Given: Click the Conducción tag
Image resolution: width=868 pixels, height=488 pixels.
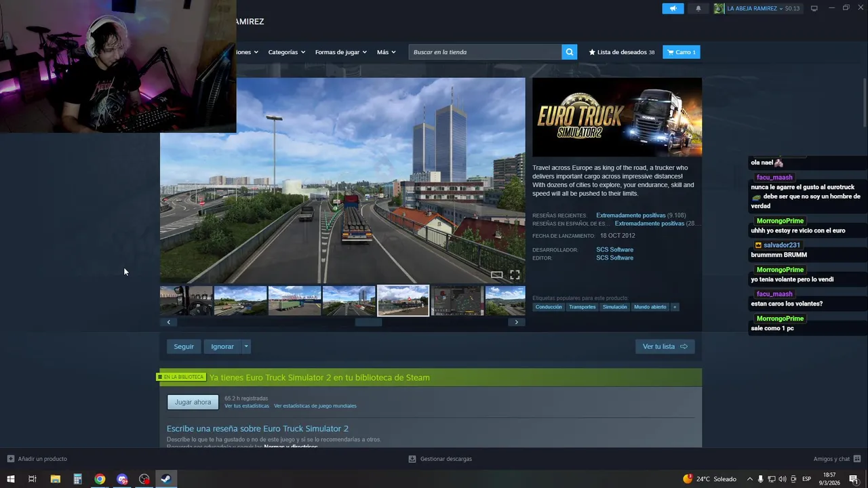Looking at the screenshot, I should point(549,307).
